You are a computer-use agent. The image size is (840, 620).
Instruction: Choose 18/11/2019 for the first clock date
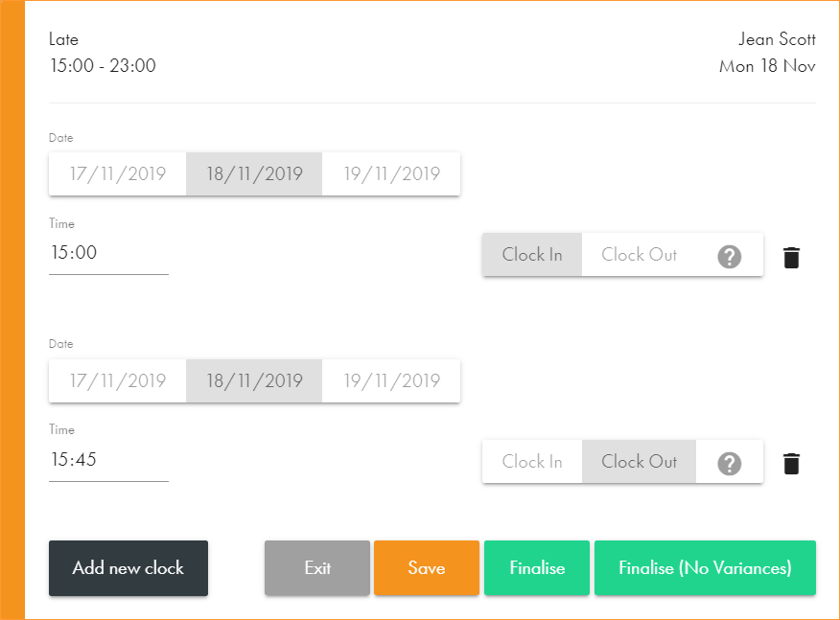coord(254,174)
